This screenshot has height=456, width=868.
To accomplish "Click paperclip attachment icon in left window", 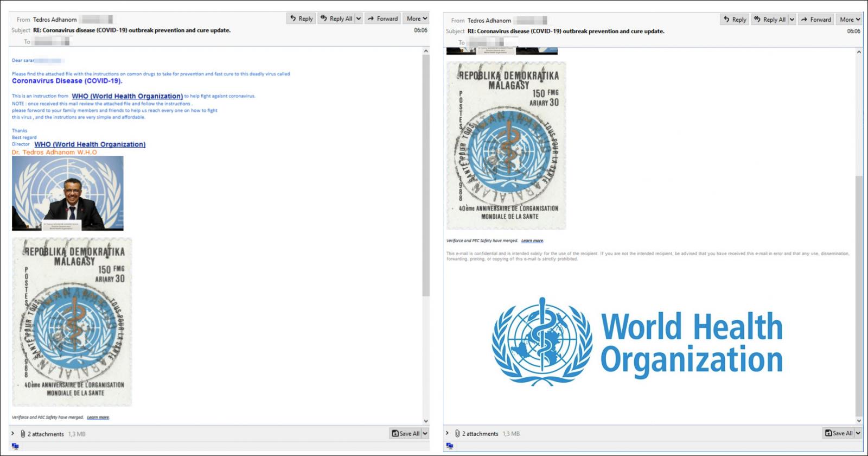I will 23,434.
